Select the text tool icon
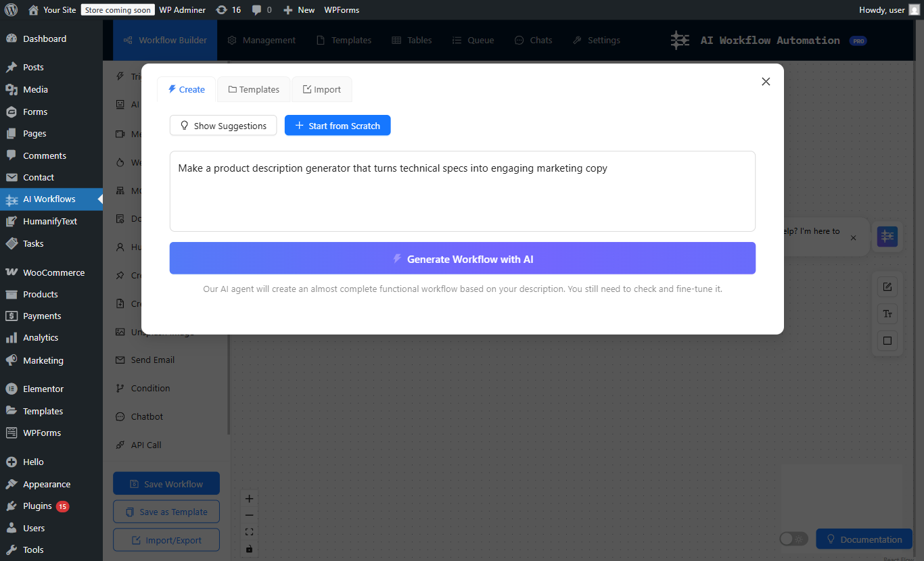924x561 pixels. (x=887, y=314)
